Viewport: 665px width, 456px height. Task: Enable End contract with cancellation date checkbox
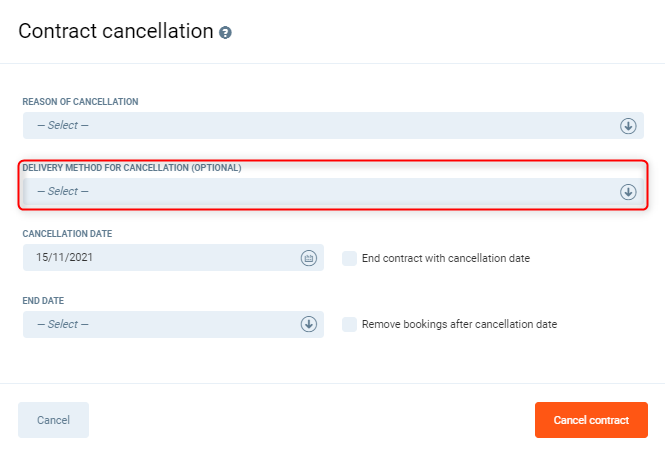[349, 258]
